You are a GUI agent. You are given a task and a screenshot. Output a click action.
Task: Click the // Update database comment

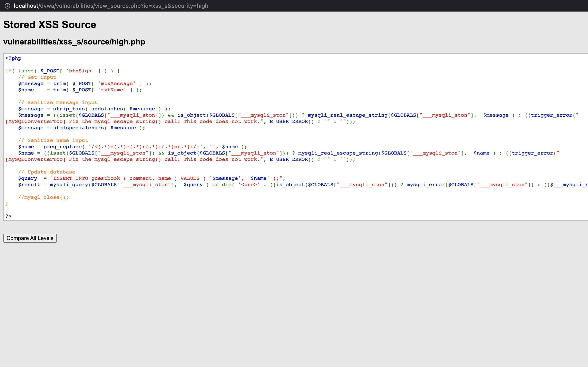[47, 172]
